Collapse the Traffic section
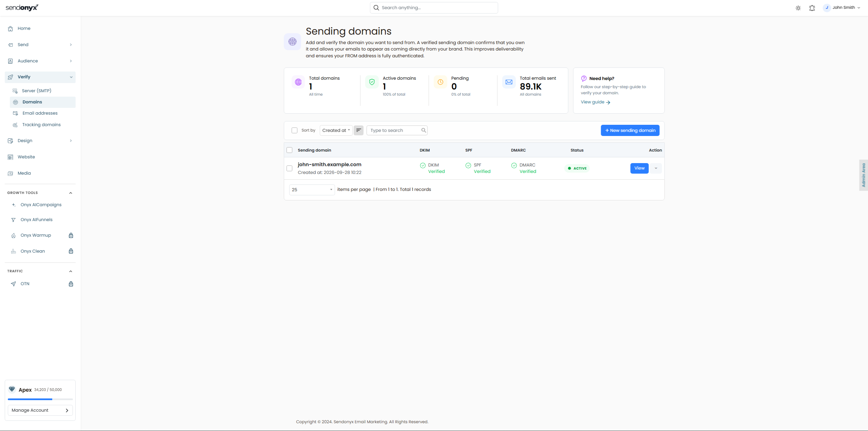Viewport: 868px width, 431px height. click(71, 271)
